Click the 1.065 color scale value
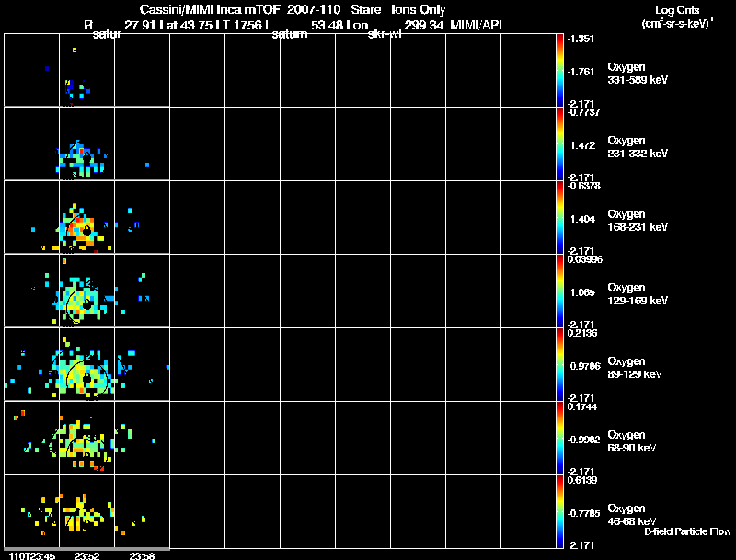This screenshot has height=560, width=736. pos(582,292)
